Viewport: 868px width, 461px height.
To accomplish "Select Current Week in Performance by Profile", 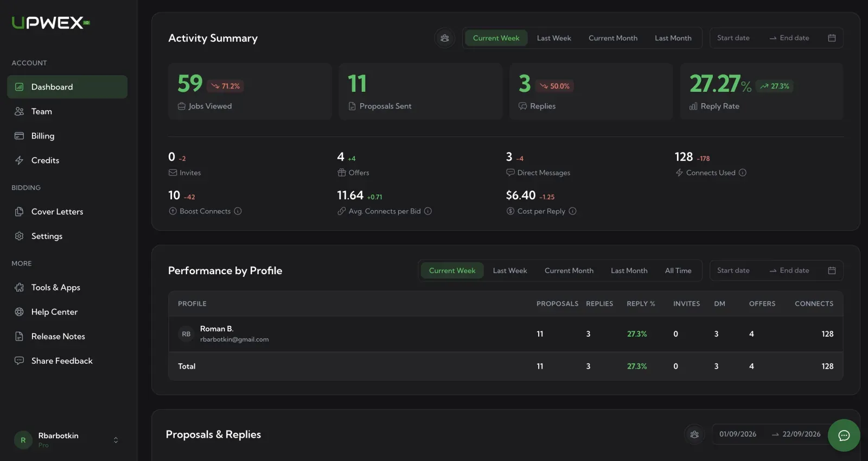I will click(452, 270).
